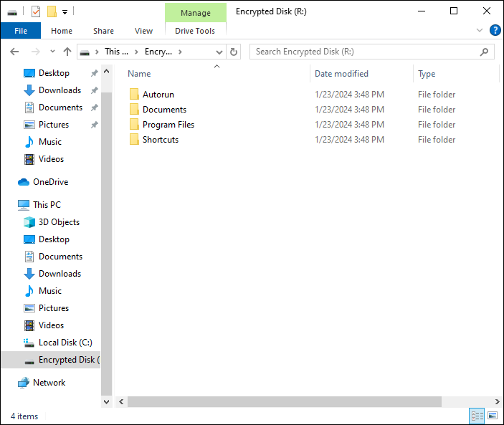Open pinned Desktop in Quick access
Image resolution: width=504 pixels, height=425 pixels.
(54, 73)
